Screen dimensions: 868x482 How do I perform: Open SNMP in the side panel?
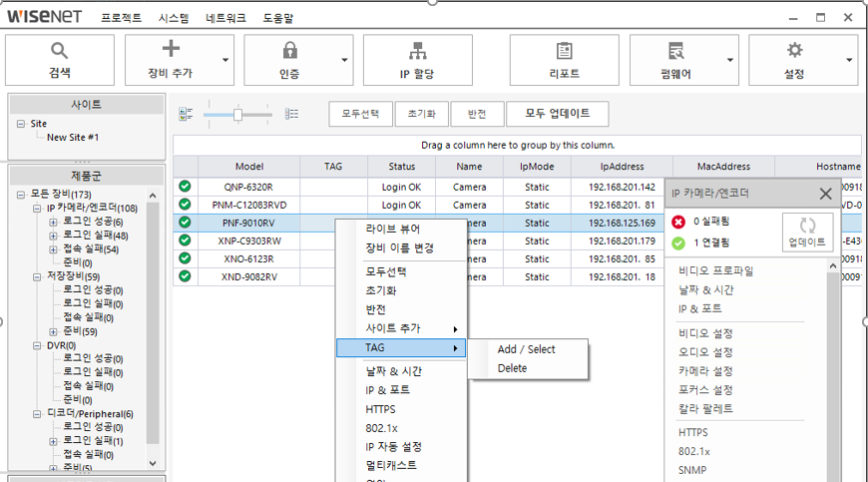tap(692, 470)
